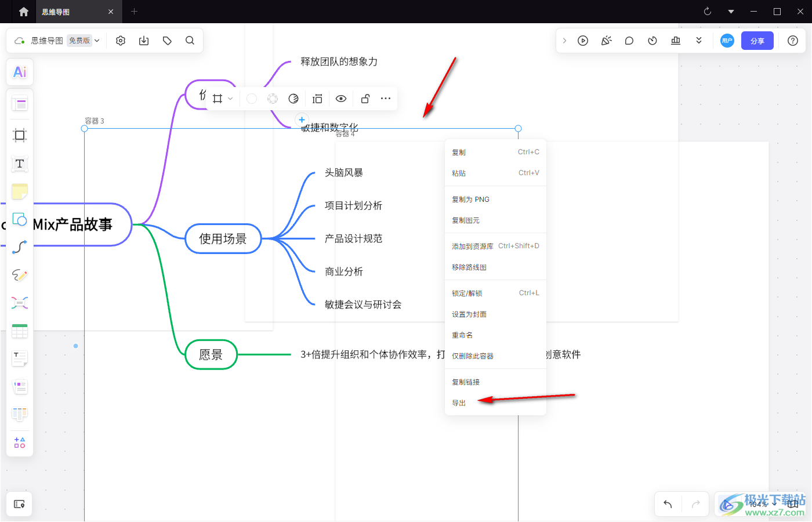Open the opacity/style circle option
The height and width of the screenshot is (522, 812).
tap(293, 99)
